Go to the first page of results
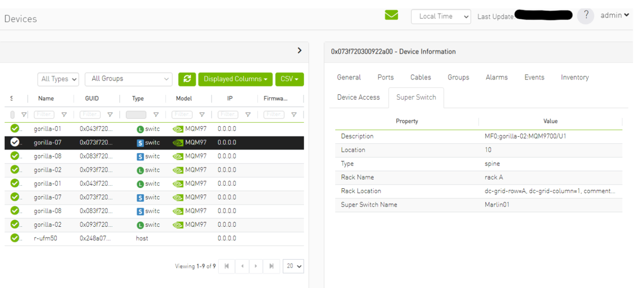This screenshot has width=644, height=288. [x=227, y=266]
